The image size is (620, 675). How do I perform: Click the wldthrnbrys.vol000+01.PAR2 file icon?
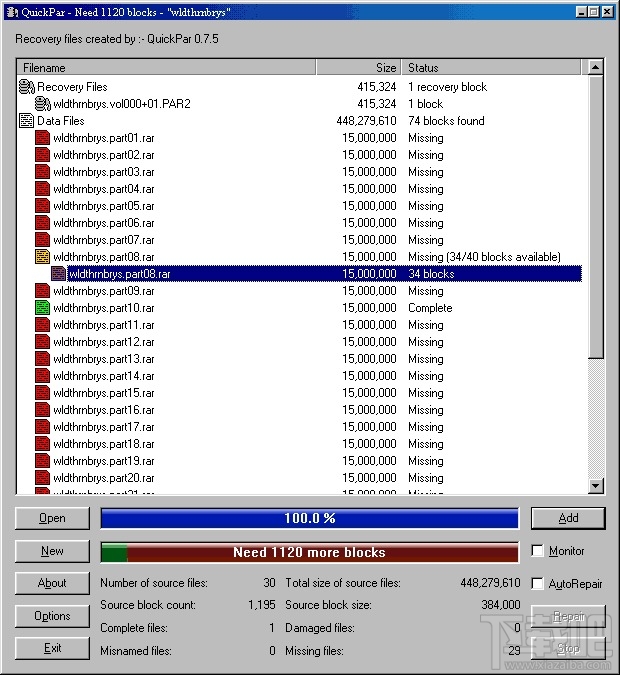[43, 104]
